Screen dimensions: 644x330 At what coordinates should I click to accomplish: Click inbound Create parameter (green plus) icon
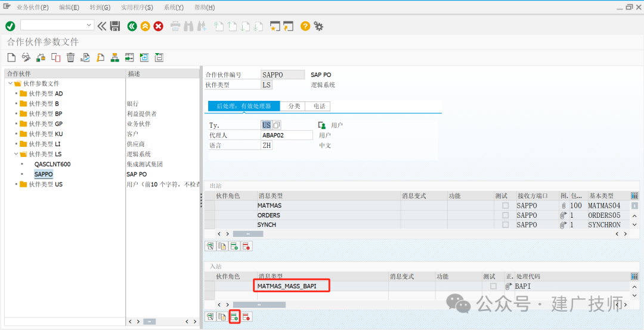(234, 316)
